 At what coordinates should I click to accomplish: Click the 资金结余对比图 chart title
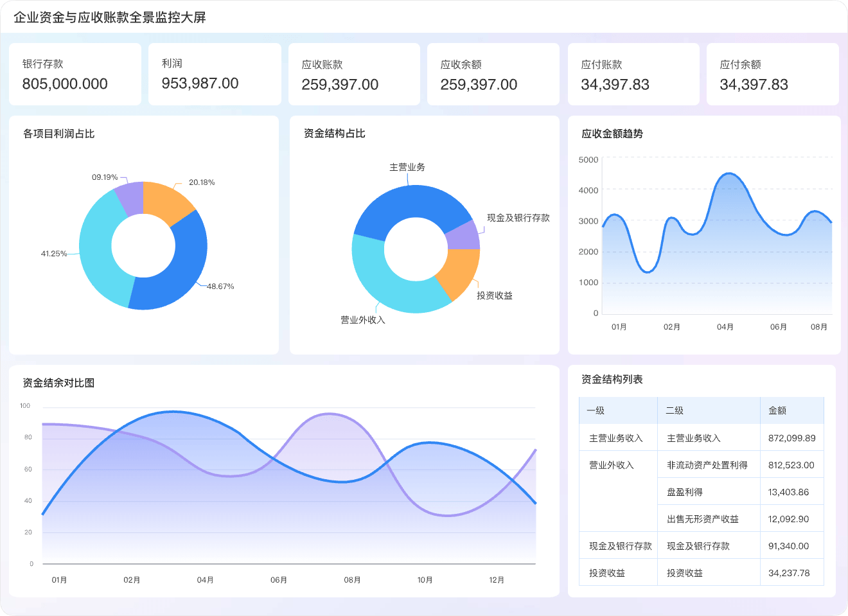click(58, 383)
